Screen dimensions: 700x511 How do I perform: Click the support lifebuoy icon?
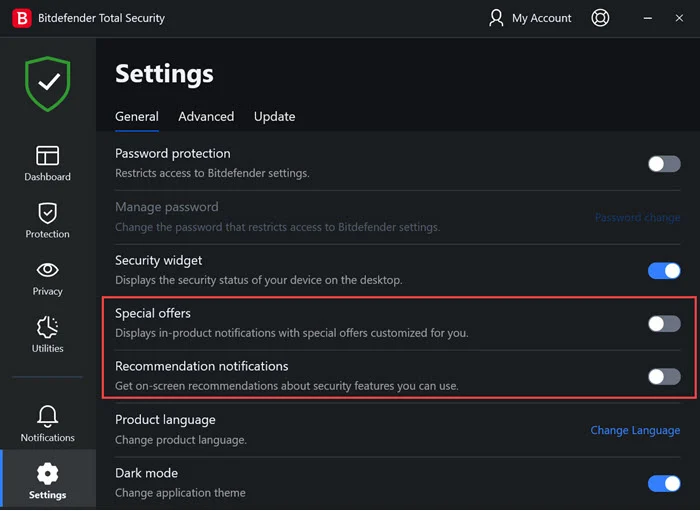[600, 18]
